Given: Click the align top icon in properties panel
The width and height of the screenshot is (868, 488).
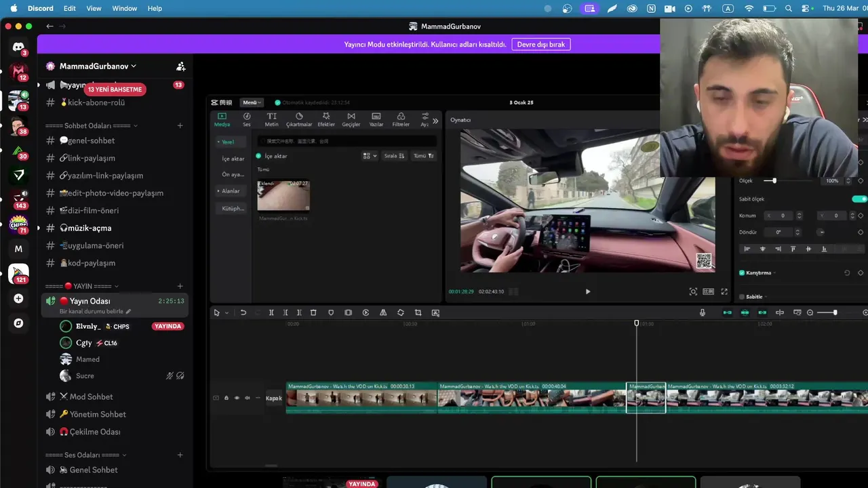Looking at the screenshot, I should pyautogui.click(x=793, y=249).
